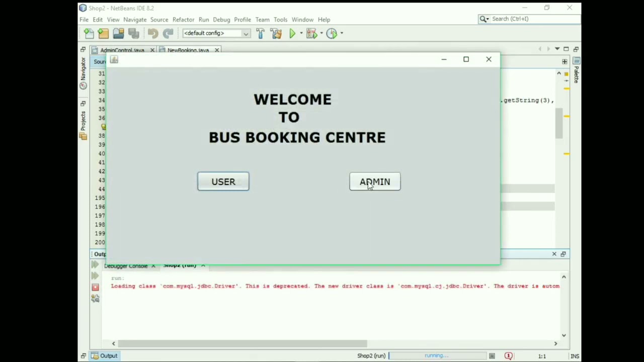
Task: Close the NewBooking.java tab
Action: coord(217,50)
